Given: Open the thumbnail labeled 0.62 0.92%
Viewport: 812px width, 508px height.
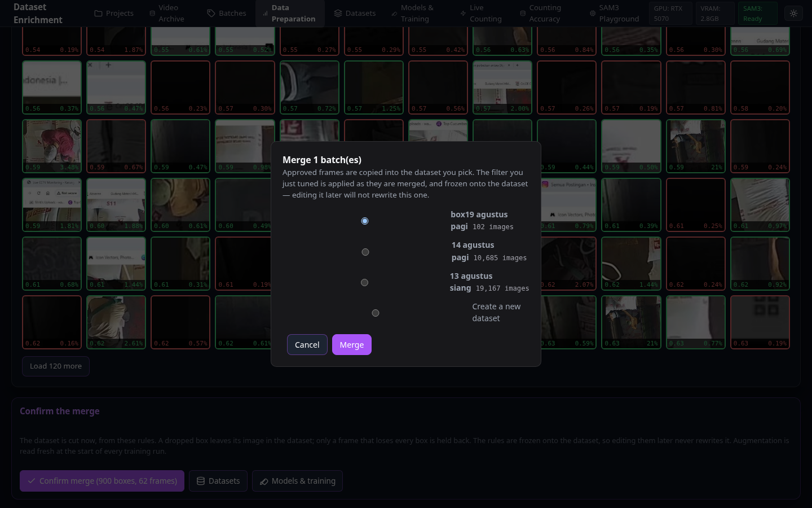Looking at the screenshot, I should tap(760, 264).
